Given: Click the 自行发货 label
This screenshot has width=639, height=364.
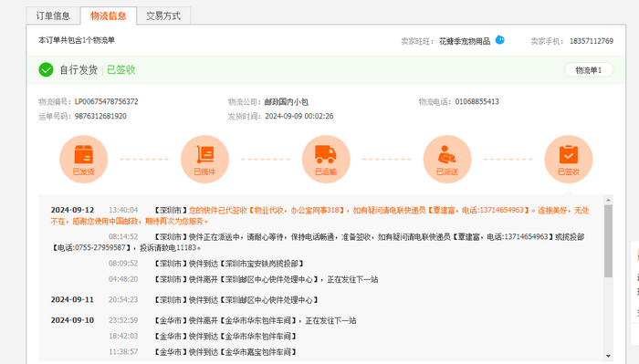Looking at the screenshot, I should coord(79,69).
